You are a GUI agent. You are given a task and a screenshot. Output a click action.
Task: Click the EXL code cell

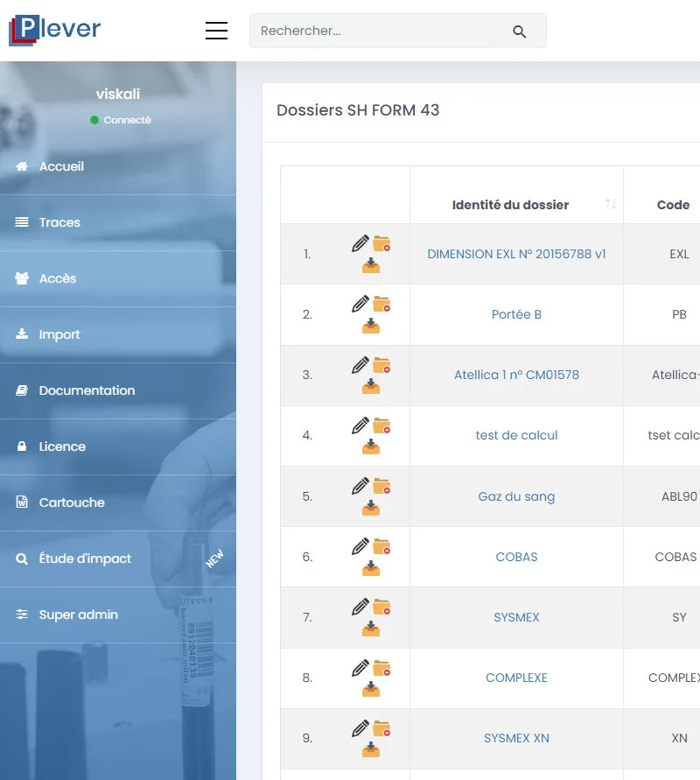click(679, 254)
